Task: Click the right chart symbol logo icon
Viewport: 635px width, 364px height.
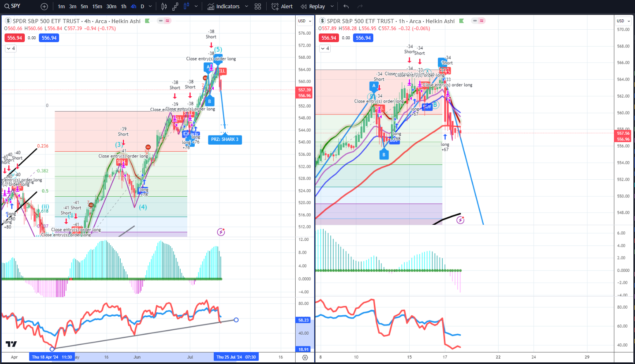Action: click(x=322, y=21)
